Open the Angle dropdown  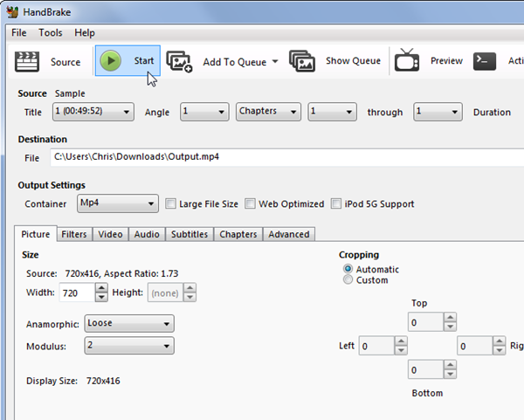click(204, 112)
